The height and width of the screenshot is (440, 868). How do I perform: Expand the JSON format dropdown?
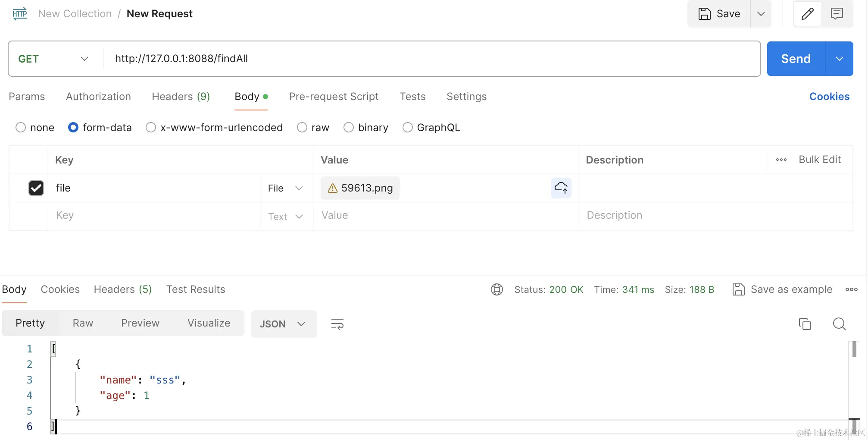click(x=283, y=324)
